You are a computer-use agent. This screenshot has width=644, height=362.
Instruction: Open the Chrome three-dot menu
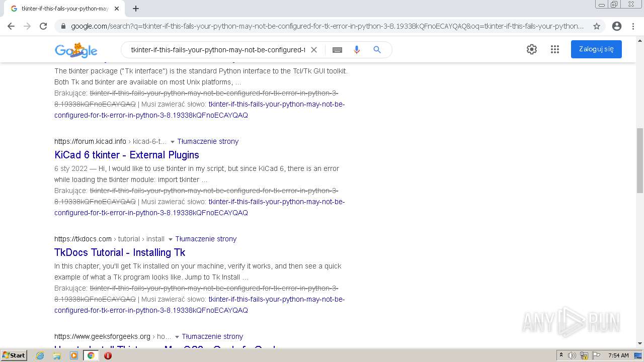coord(633,26)
